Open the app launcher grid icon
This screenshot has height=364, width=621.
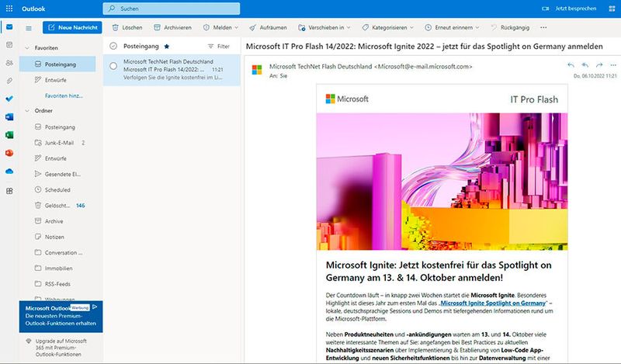9,9
